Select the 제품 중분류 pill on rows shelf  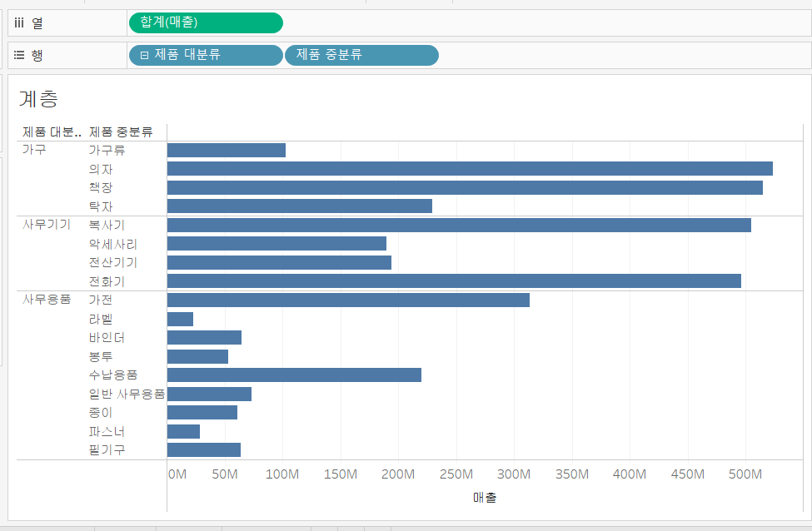pyautogui.click(x=361, y=56)
